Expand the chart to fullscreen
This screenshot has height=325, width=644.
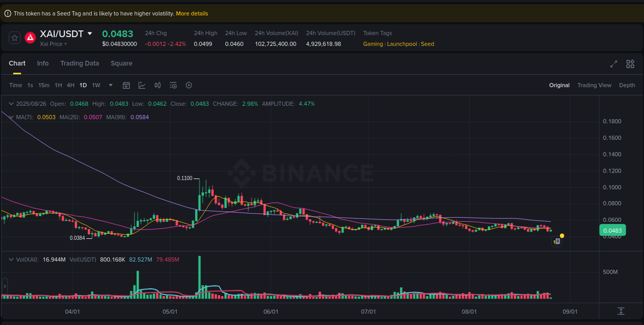point(614,64)
